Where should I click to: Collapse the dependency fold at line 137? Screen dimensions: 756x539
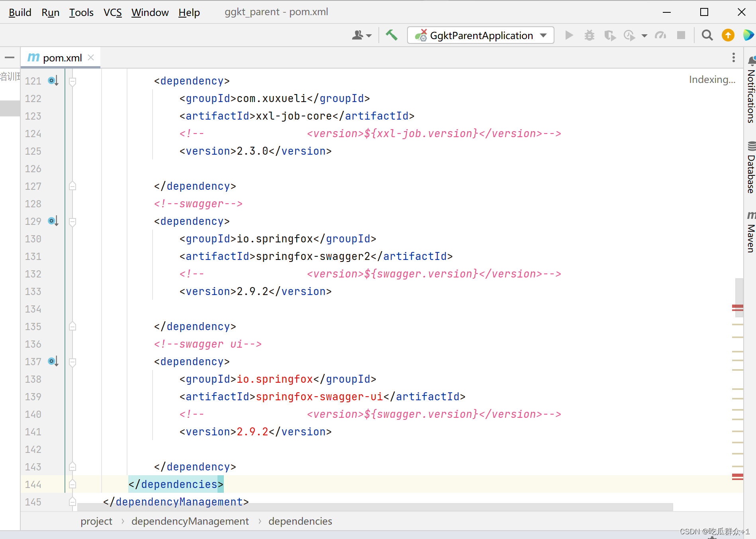click(x=72, y=362)
